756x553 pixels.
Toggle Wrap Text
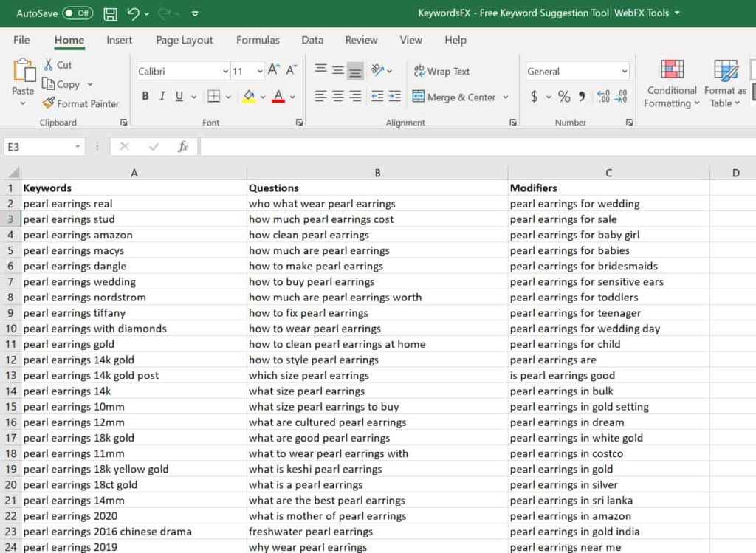tap(441, 72)
